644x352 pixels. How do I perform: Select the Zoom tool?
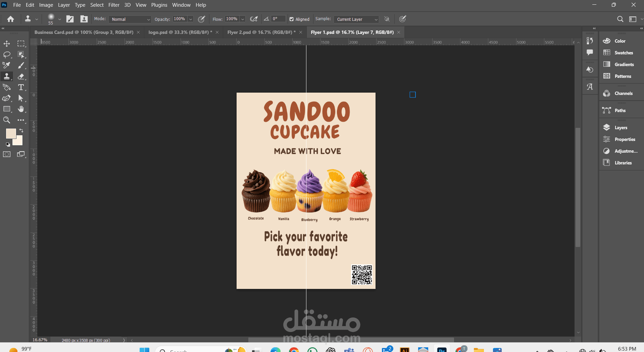coord(7,120)
